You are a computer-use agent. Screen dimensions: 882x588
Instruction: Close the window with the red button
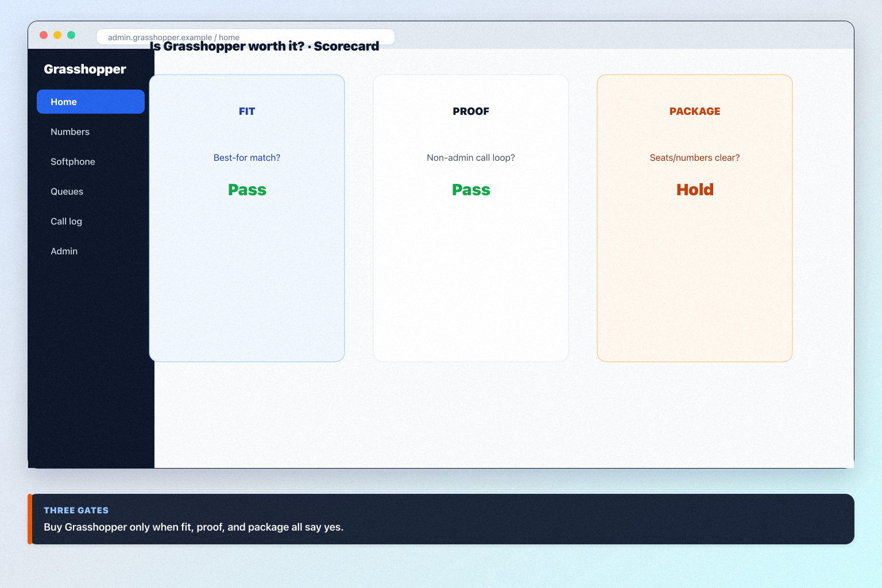44,35
